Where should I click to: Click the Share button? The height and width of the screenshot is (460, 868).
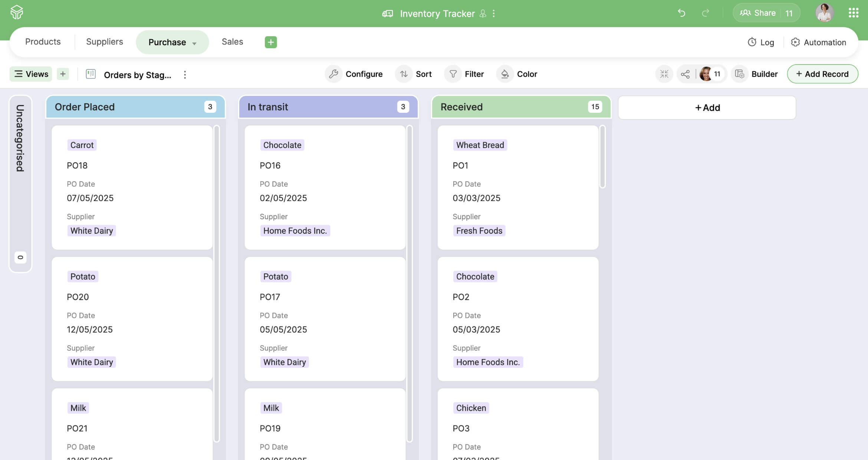pyautogui.click(x=758, y=13)
